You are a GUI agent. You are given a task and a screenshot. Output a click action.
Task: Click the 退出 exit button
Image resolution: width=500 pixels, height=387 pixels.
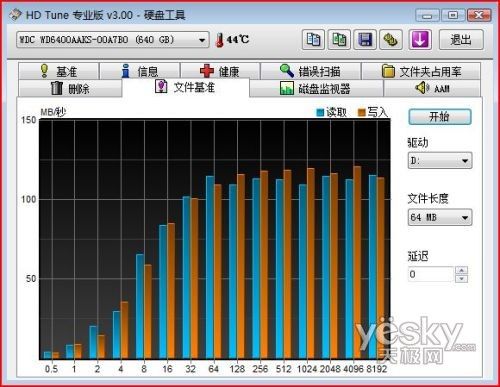click(461, 40)
